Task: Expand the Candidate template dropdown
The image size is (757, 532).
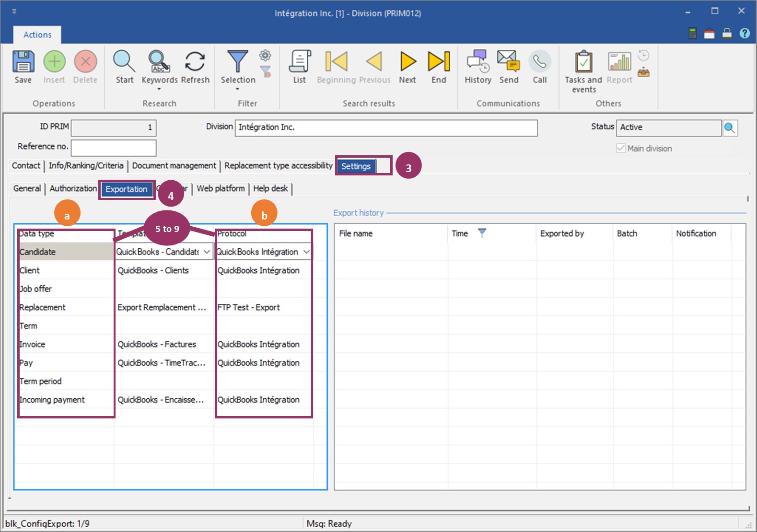Action: point(207,252)
